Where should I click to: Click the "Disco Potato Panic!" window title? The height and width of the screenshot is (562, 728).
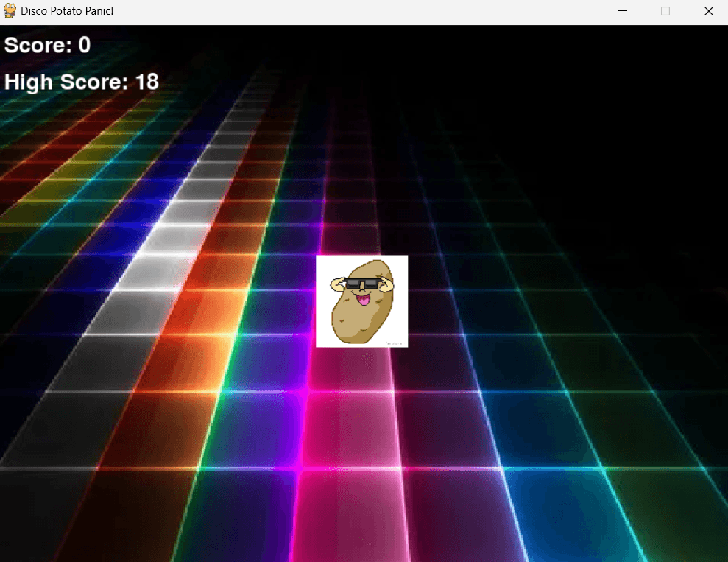pos(67,11)
